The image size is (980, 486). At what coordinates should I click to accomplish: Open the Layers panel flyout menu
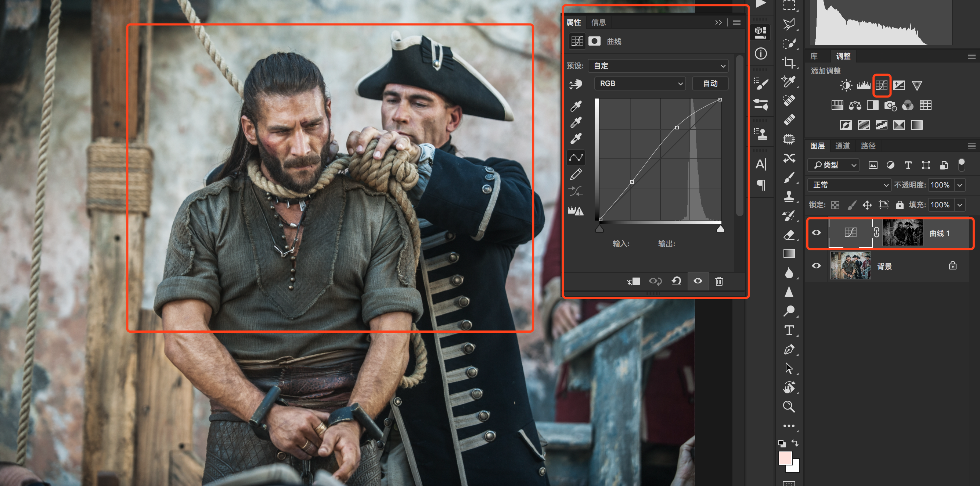(x=972, y=146)
